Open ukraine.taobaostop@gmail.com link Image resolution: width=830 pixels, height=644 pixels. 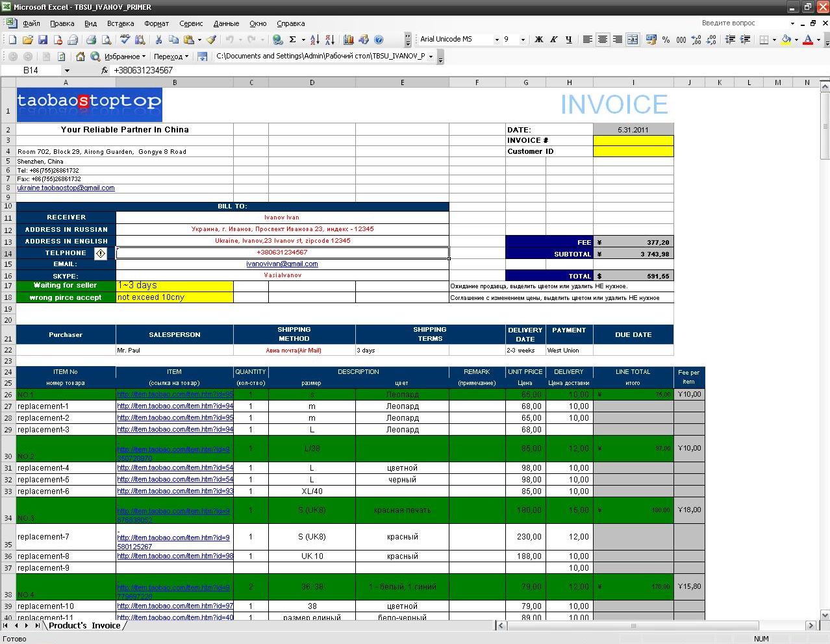(66, 188)
